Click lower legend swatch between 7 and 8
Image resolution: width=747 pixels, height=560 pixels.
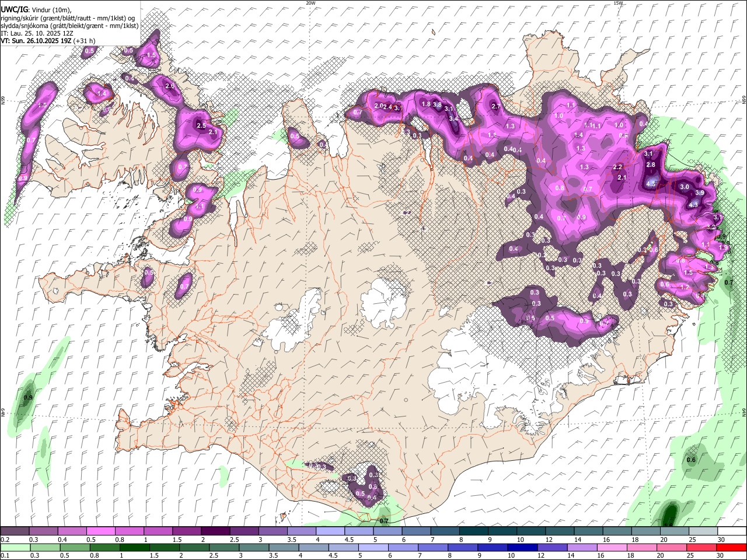pos(433,548)
